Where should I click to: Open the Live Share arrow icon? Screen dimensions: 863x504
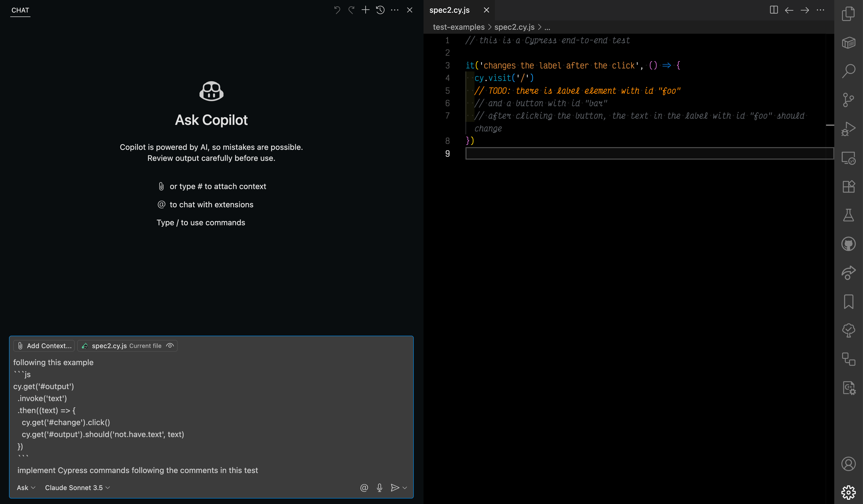[848, 273]
